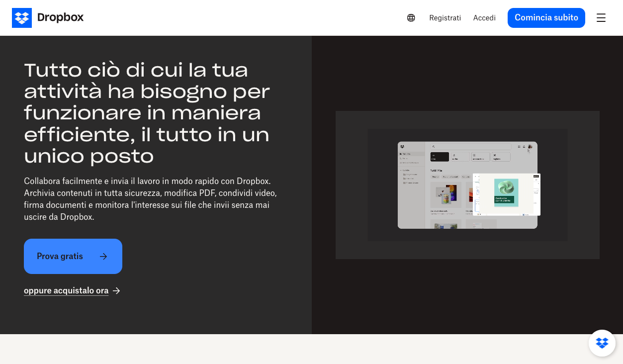Viewport: 623px width, 364px height.
Task: Open the floating Dropbox chat bubble
Action: click(x=602, y=343)
